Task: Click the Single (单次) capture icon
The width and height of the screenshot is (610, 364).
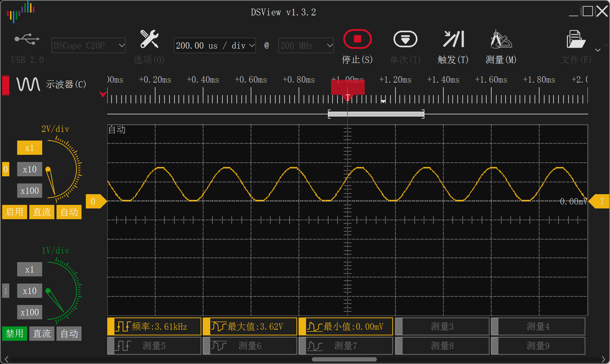Action: click(405, 39)
